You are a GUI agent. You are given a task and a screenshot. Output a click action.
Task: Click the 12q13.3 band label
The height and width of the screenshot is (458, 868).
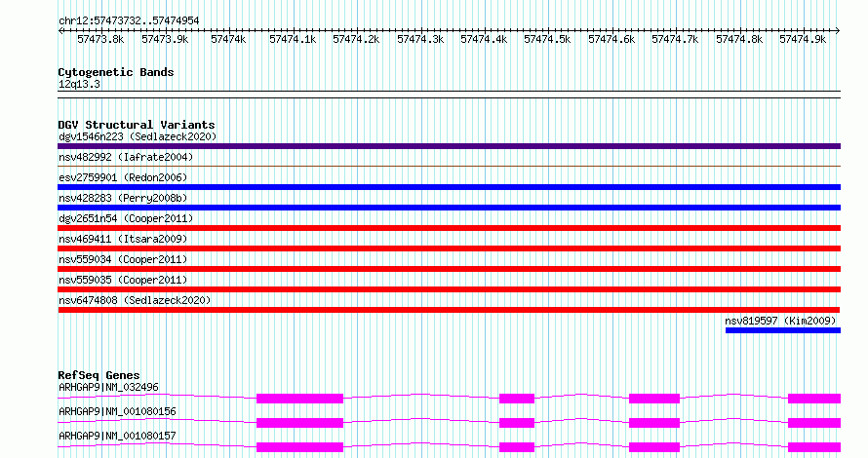[x=79, y=85]
